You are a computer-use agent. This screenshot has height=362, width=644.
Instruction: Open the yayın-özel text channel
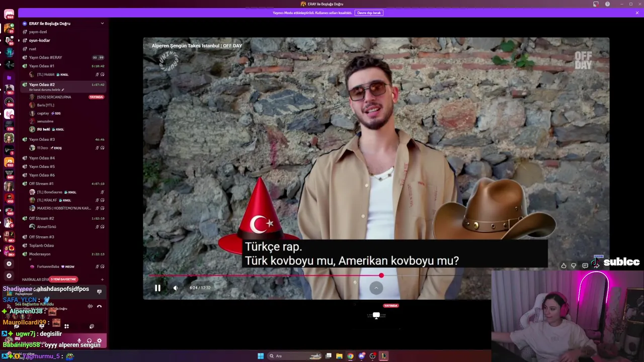point(63,32)
